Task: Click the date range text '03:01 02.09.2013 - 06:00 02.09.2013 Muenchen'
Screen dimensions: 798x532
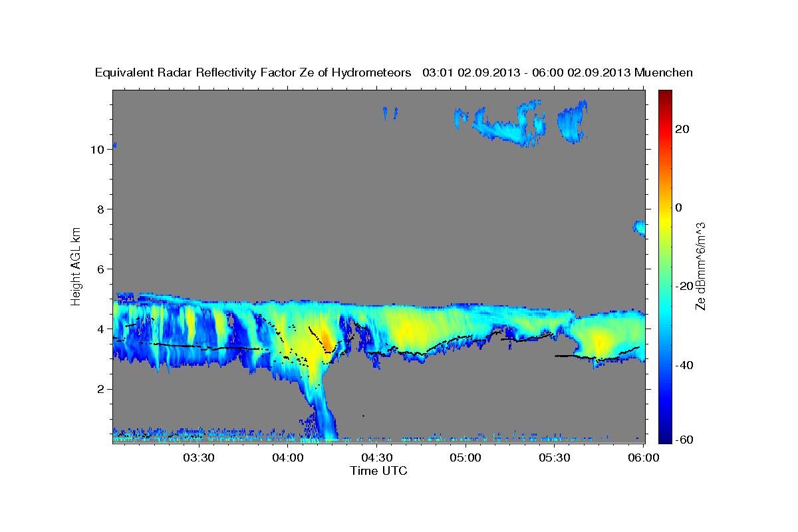Action: 557,72
